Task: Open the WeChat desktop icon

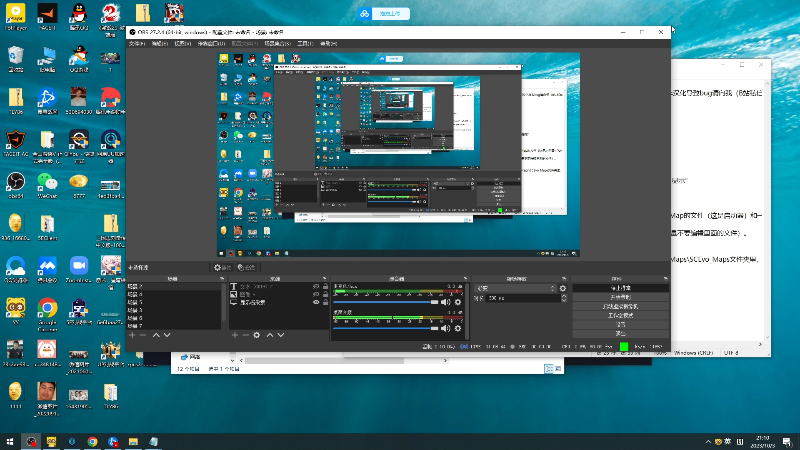Action: [x=47, y=185]
